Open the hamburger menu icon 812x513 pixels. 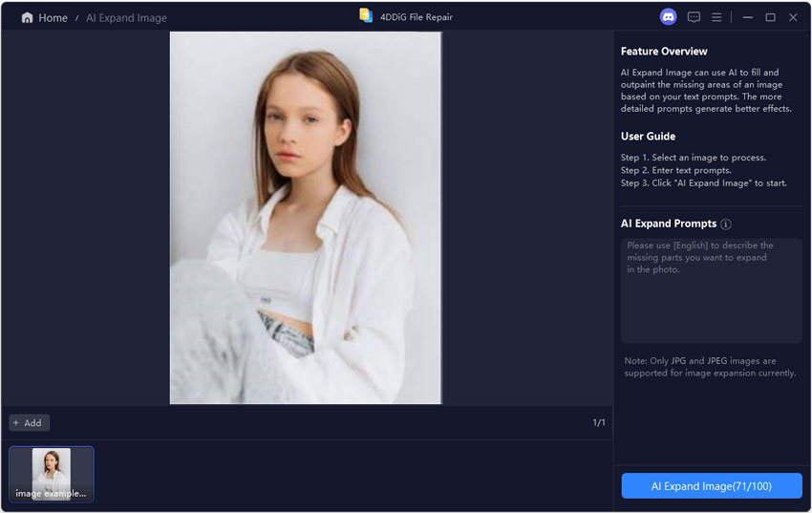tap(716, 17)
